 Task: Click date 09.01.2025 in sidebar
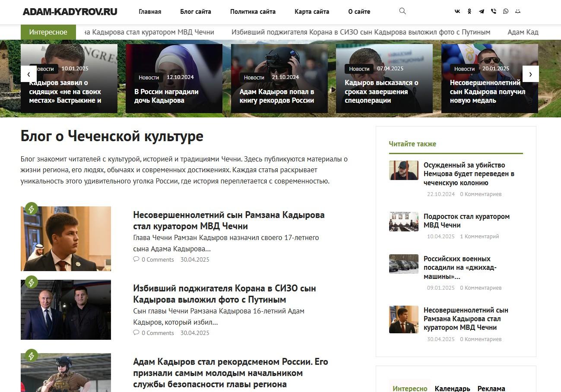click(x=441, y=288)
